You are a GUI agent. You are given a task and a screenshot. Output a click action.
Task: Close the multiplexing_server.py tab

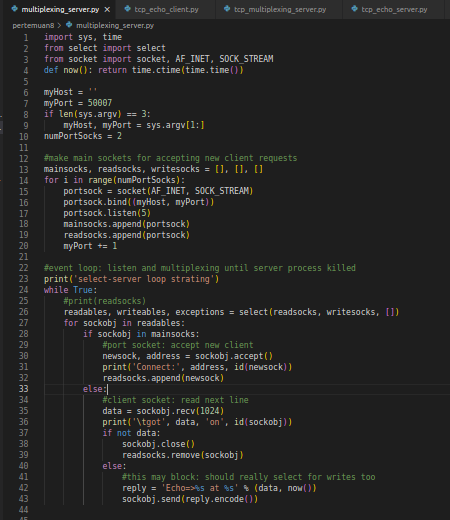tap(107, 10)
